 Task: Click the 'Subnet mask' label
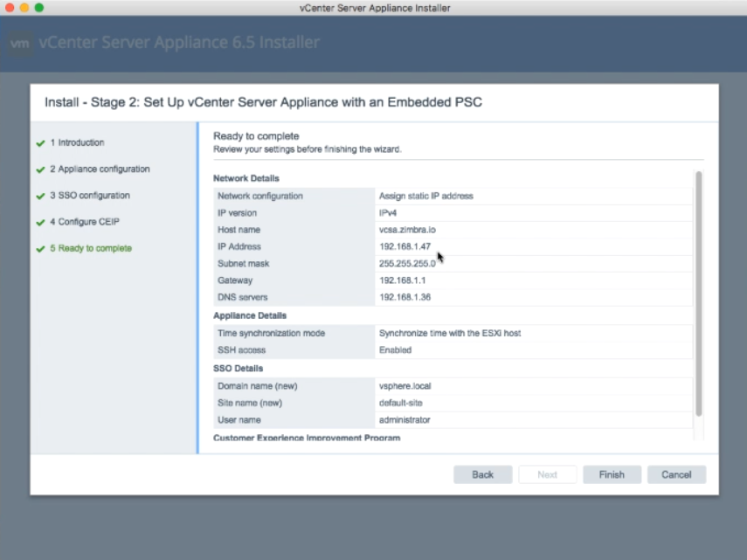pyautogui.click(x=244, y=263)
